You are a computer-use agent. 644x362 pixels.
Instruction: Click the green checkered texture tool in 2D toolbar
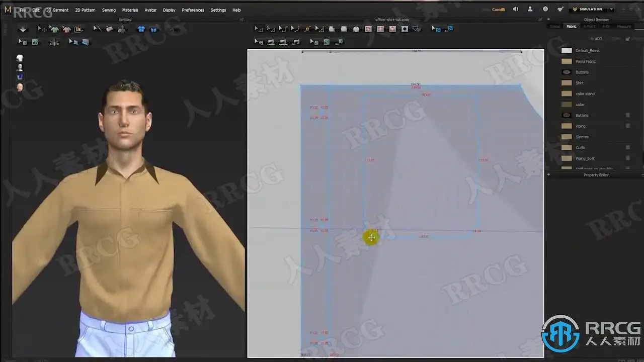click(327, 42)
